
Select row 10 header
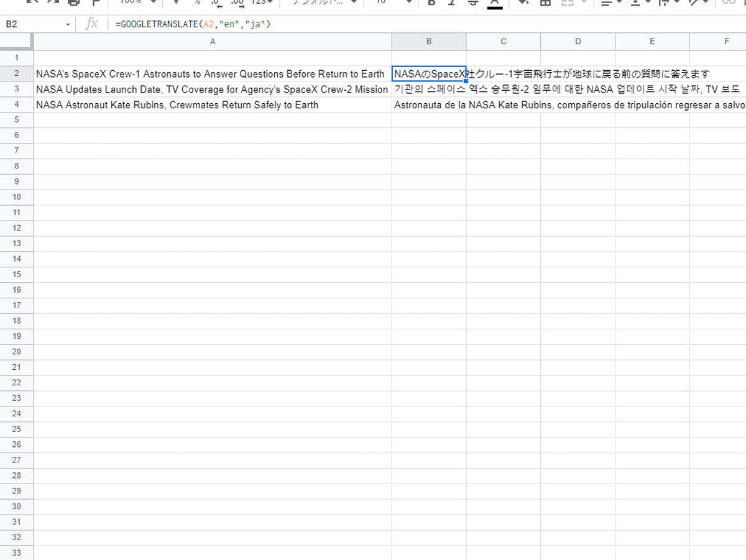[x=16, y=197]
